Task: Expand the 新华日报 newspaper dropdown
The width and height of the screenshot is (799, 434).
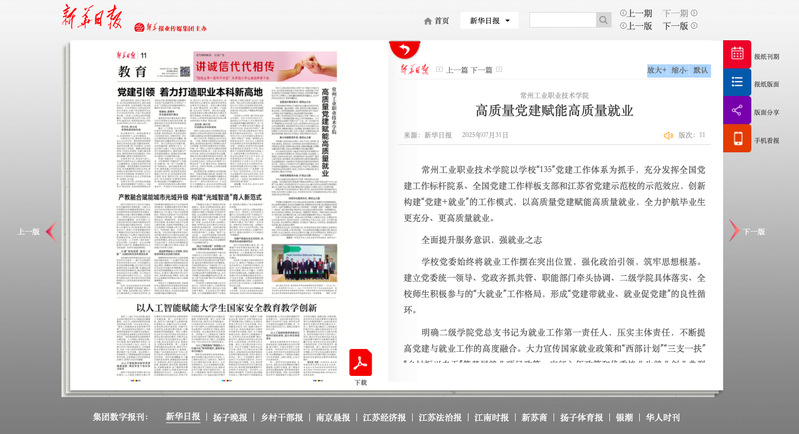Action: click(489, 20)
